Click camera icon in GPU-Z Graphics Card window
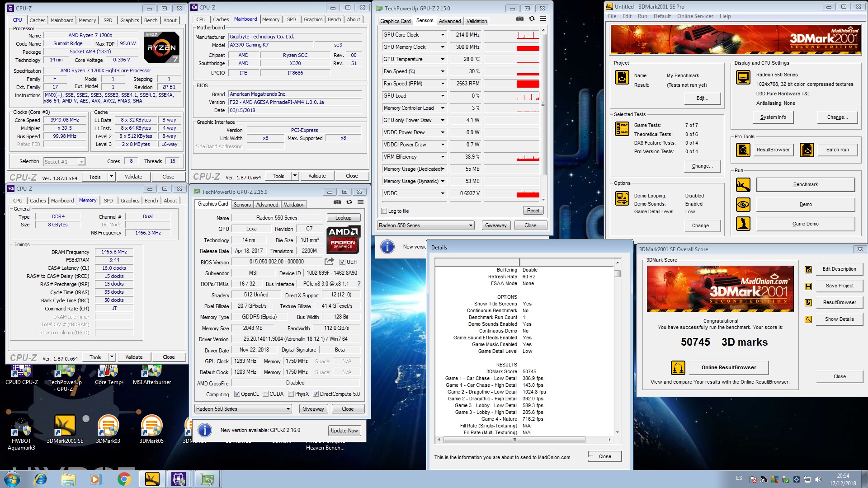Screen dimensions: 868x488 tap(337, 202)
